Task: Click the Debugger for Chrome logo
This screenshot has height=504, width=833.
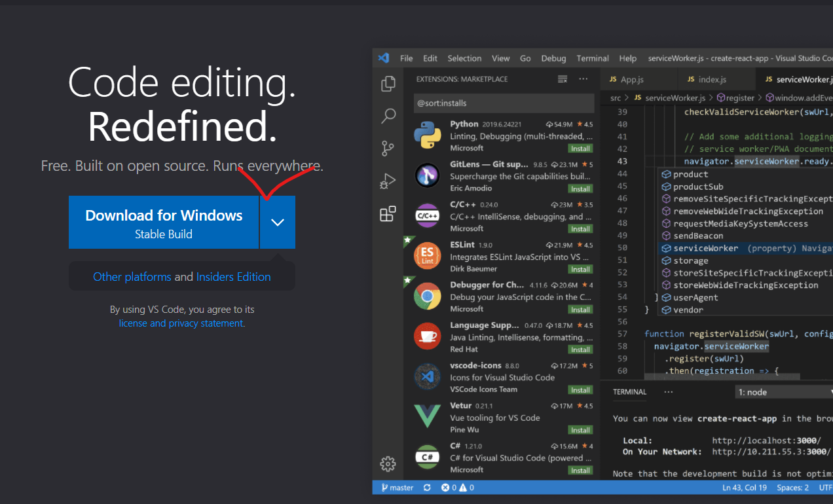Action: click(427, 297)
